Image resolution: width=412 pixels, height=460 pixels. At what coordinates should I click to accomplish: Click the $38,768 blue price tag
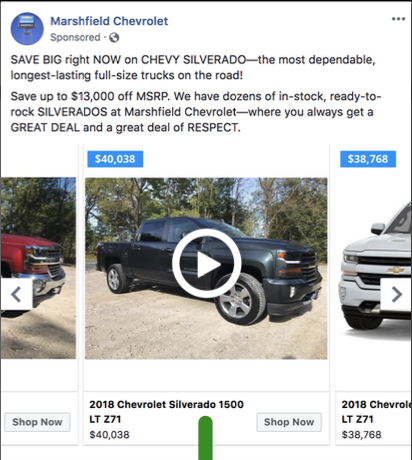(x=368, y=159)
